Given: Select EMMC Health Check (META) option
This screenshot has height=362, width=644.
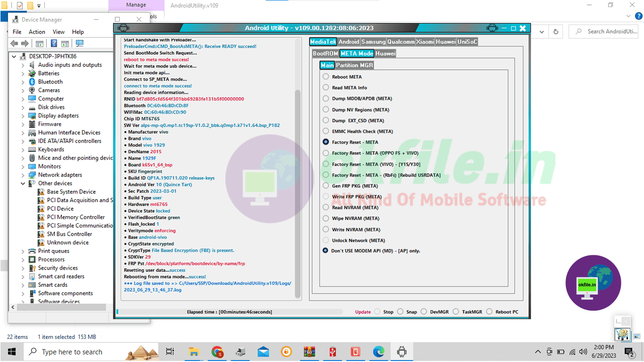Looking at the screenshot, I should click(326, 131).
